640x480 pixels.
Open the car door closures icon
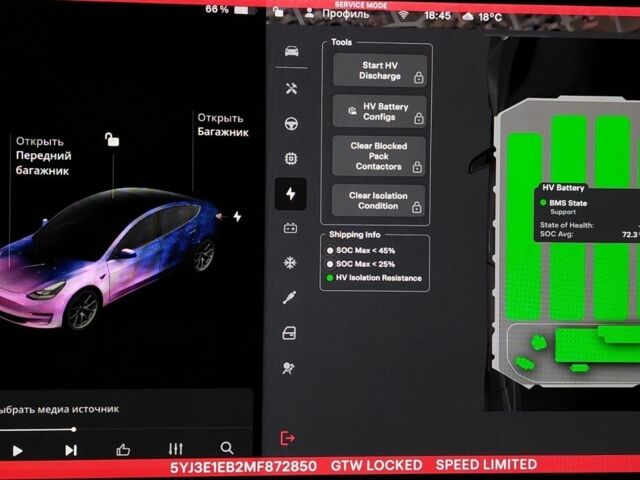point(289,333)
